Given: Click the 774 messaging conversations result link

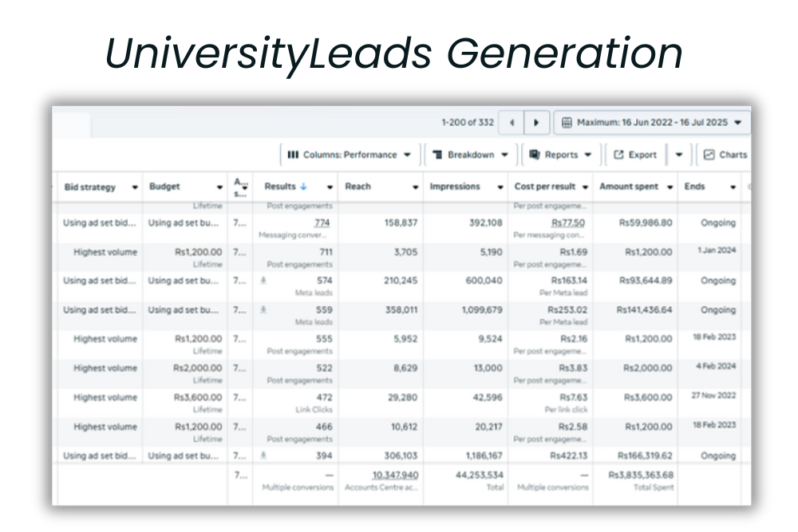Looking at the screenshot, I should tap(322, 223).
